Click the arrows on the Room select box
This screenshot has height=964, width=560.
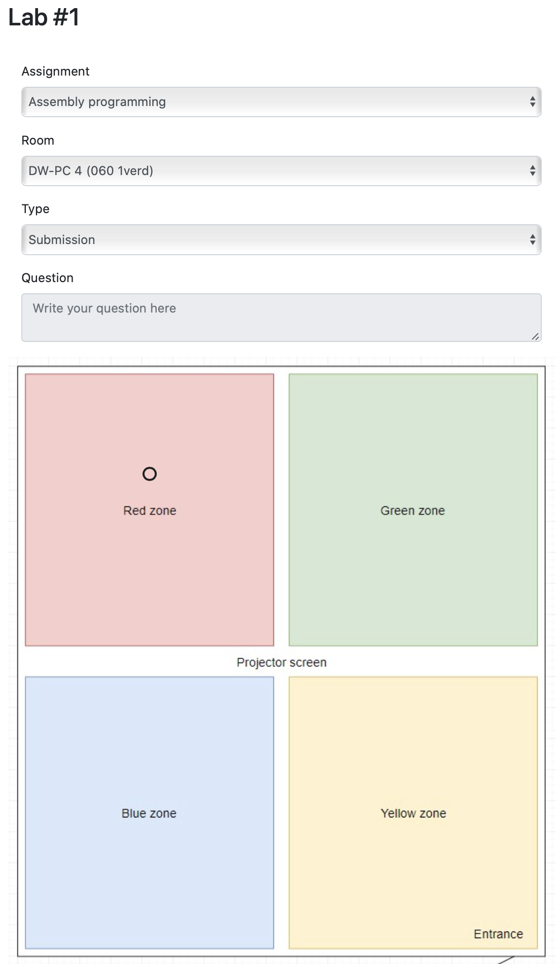point(533,171)
